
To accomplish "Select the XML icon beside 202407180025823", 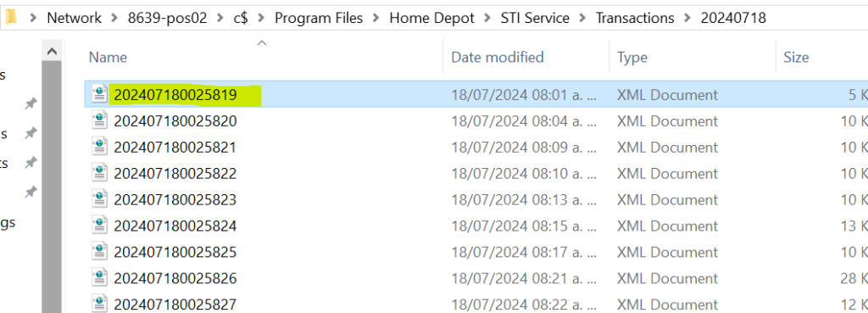I will click(100, 198).
